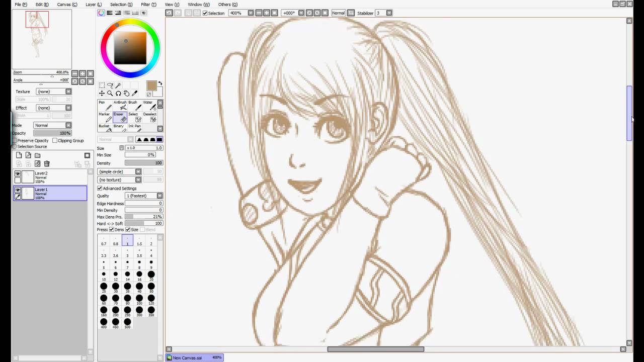644x362 pixels.
Task: Select Layer2 in layers list
Action: (x=50, y=176)
